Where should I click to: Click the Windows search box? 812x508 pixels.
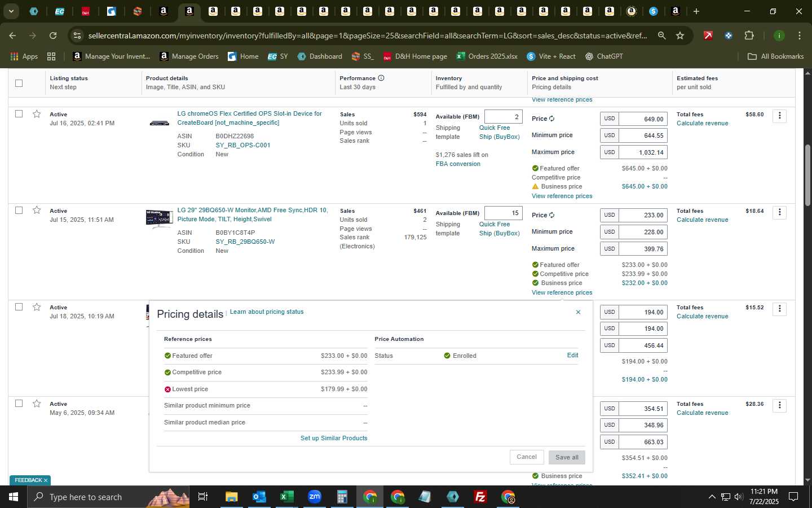tap(109, 497)
